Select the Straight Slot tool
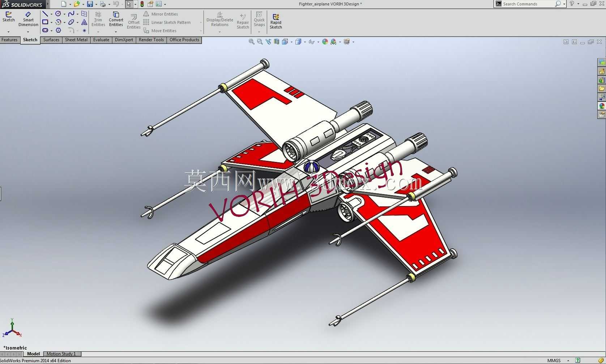606x364 pixels. click(x=45, y=30)
